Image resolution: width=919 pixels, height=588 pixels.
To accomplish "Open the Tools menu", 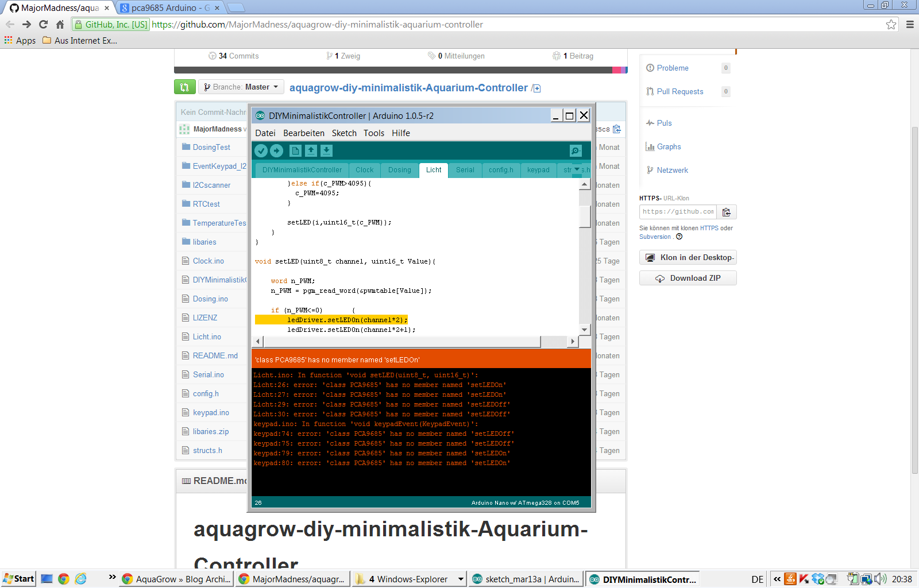I will click(x=374, y=133).
